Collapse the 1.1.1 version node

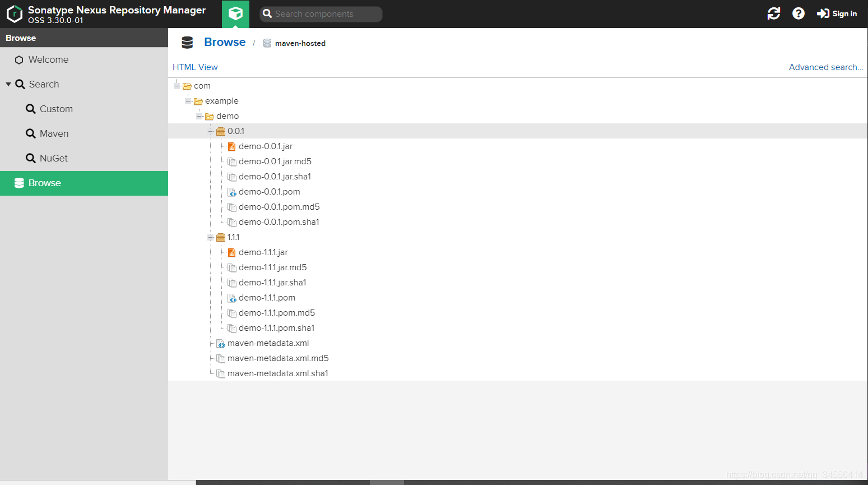point(211,237)
